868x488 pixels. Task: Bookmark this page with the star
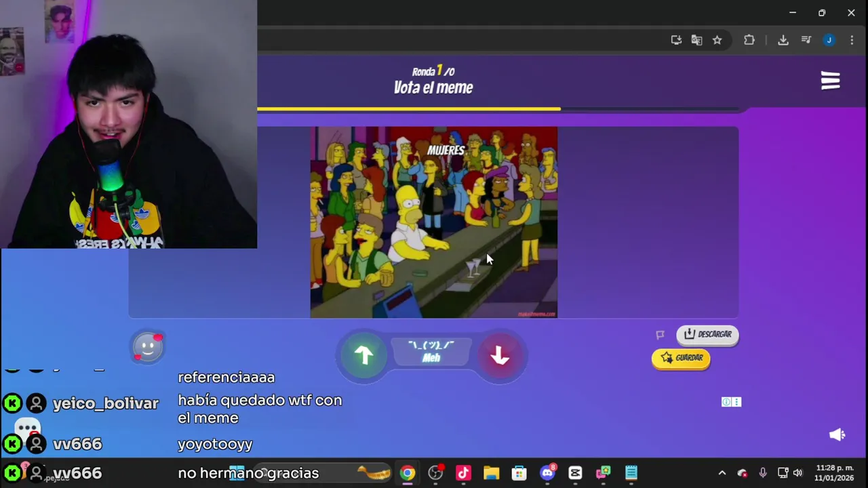pyautogui.click(x=717, y=40)
